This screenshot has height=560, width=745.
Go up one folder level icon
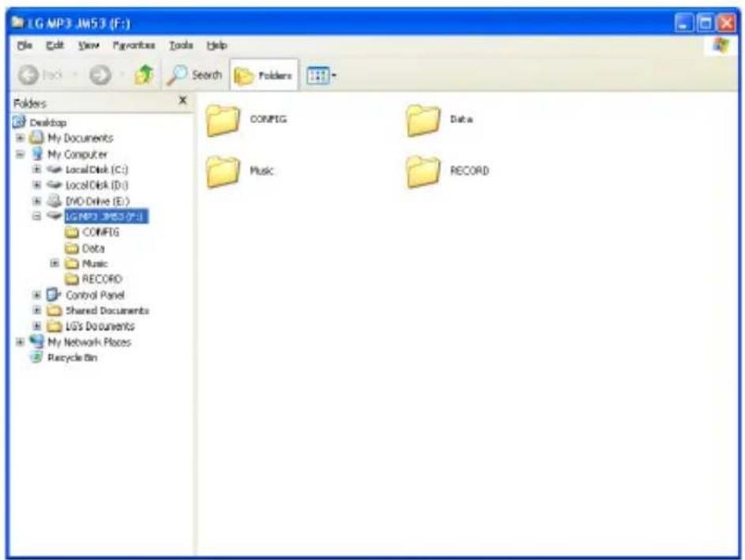144,75
